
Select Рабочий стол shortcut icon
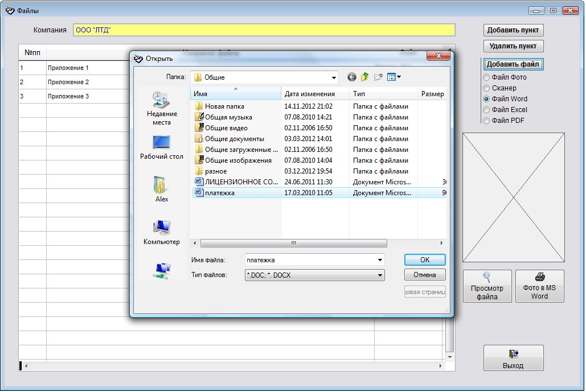[x=162, y=147]
